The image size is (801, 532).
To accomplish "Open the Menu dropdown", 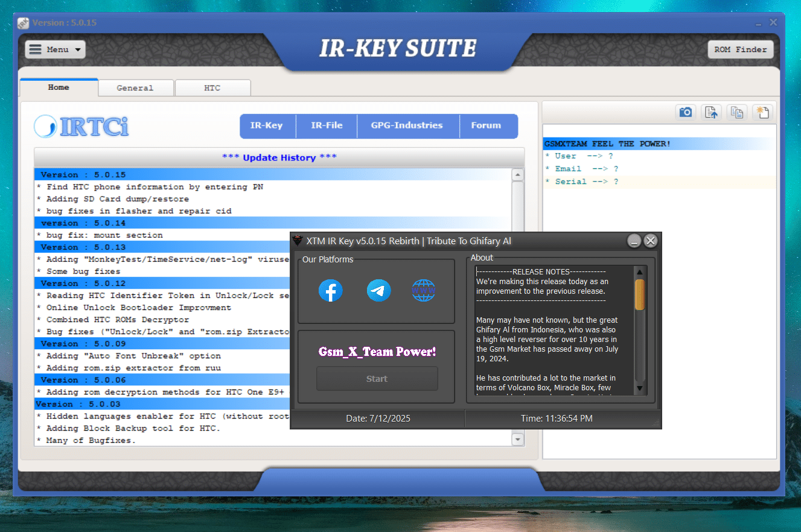I will click(56, 49).
